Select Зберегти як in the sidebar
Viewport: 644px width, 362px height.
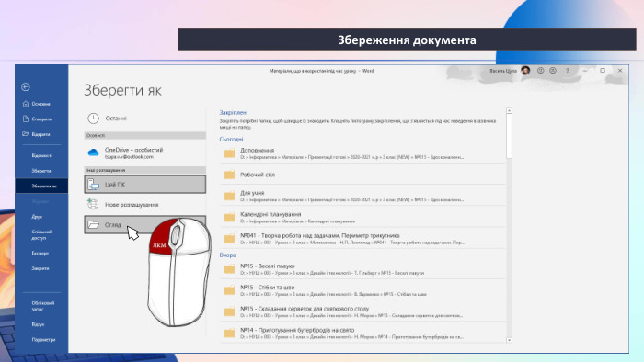coord(41,186)
